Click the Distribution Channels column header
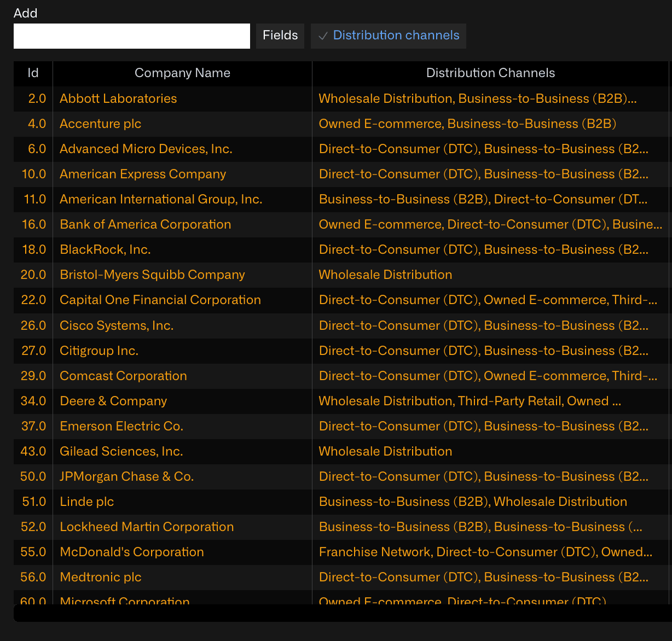672x641 pixels. [x=490, y=73]
